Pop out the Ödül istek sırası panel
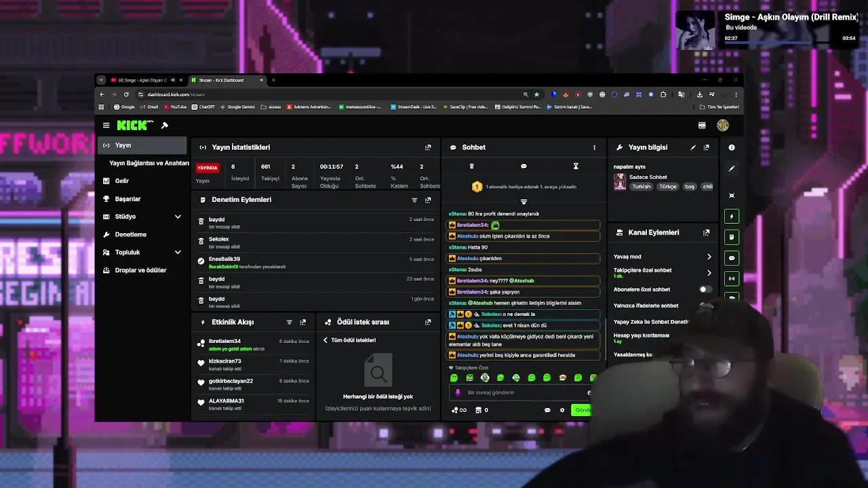 point(428,322)
